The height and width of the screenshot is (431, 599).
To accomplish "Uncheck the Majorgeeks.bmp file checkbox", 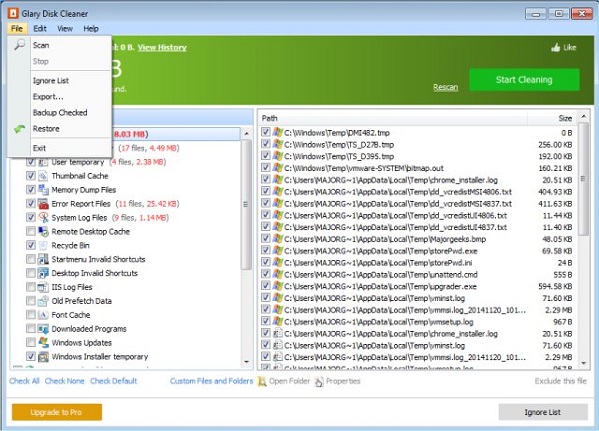I will coord(266,239).
